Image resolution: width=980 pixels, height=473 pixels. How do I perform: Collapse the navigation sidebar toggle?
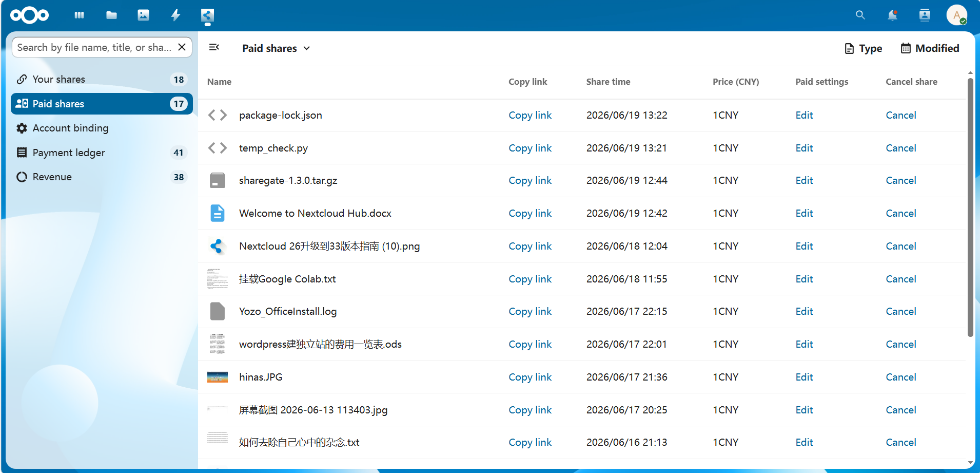(x=214, y=47)
